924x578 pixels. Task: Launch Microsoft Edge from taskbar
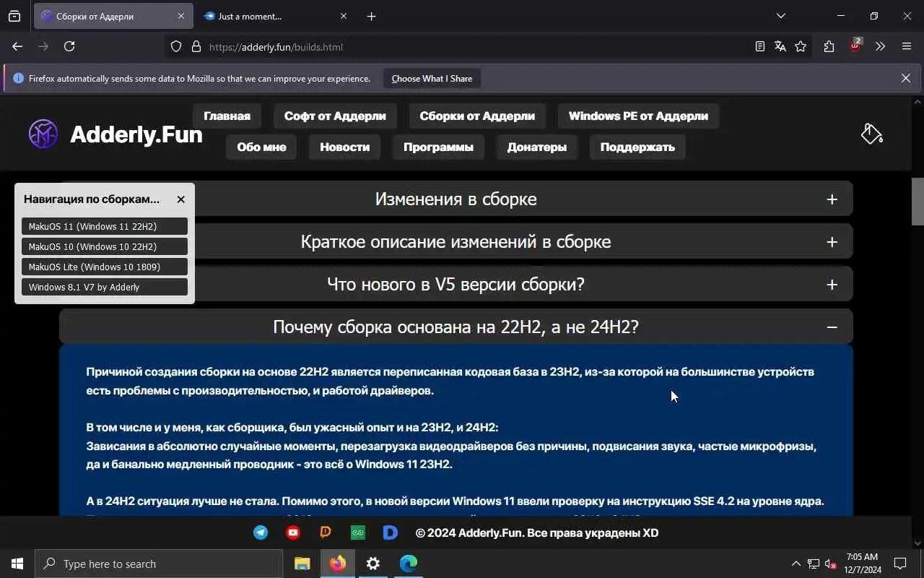[x=409, y=564]
